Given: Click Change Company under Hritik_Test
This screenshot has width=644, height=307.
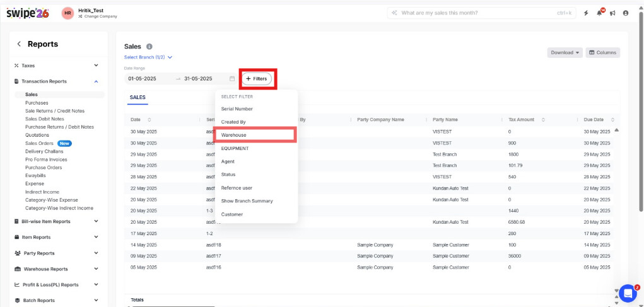Looking at the screenshot, I should tap(97, 16).
